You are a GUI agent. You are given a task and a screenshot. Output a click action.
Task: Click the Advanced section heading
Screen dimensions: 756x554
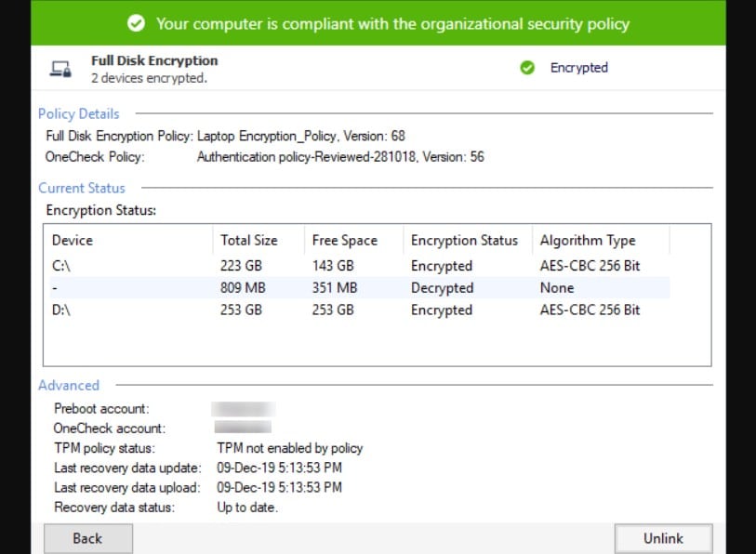(x=69, y=385)
